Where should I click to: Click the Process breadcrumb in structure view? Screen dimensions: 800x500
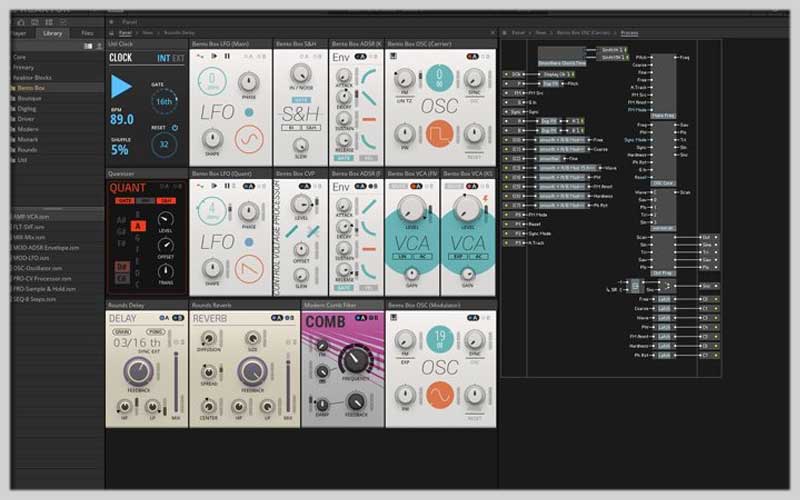click(629, 33)
